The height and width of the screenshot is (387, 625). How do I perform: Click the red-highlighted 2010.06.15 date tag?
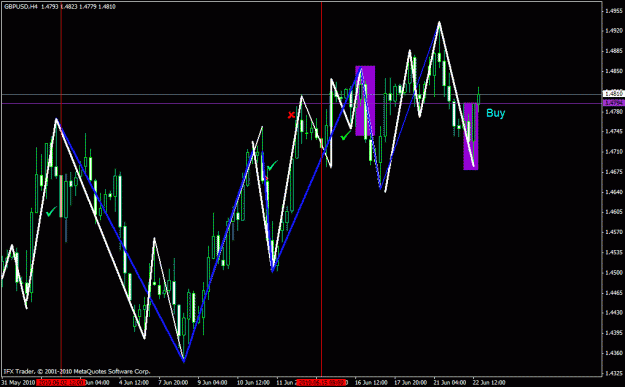(x=321, y=383)
